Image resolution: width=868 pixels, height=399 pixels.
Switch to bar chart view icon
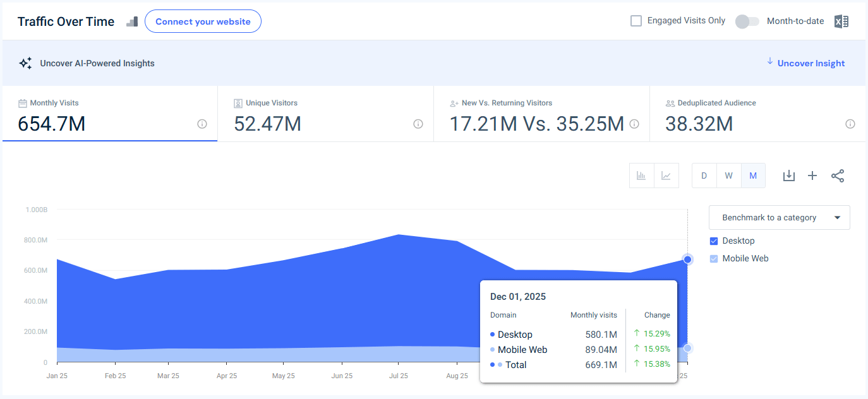tap(641, 176)
